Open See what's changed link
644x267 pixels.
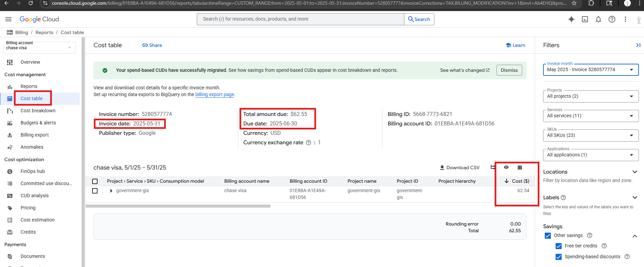click(x=465, y=70)
